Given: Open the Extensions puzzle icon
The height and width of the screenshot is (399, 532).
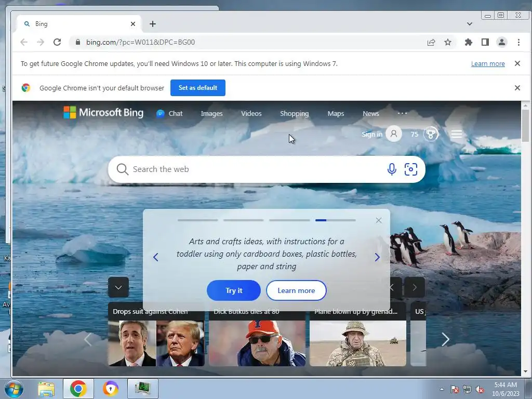Looking at the screenshot, I should pyautogui.click(x=469, y=42).
